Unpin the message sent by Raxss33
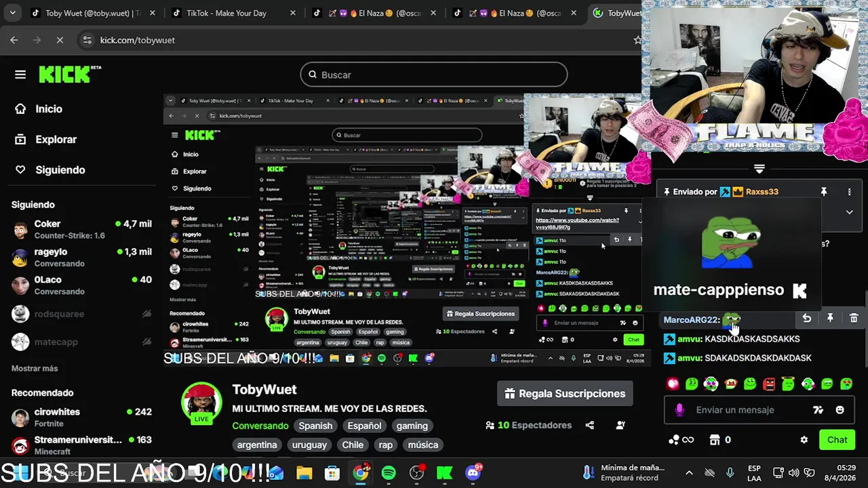Image resolution: width=868 pixels, height=488 pixels. [824, 192]
